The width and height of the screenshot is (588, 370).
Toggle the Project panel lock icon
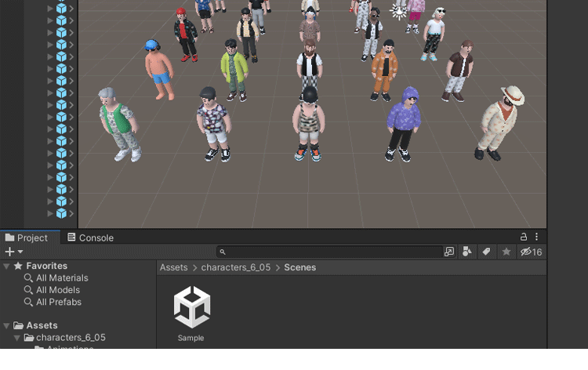(x=524, y=237)
